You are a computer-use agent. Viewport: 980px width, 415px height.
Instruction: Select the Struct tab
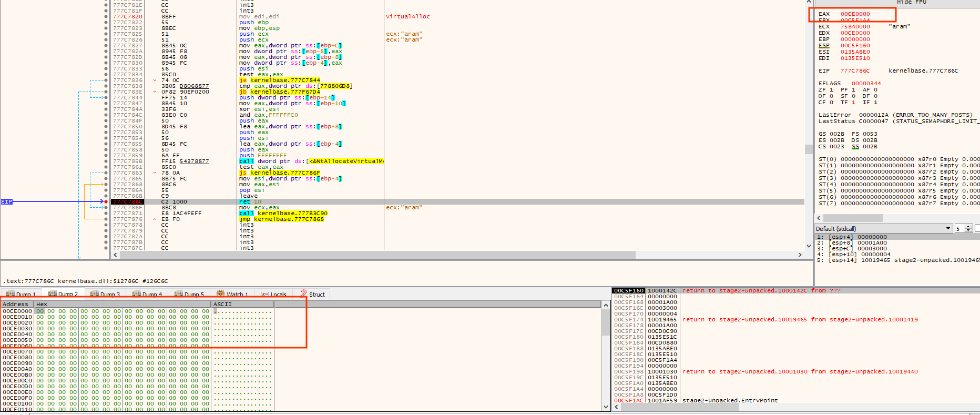pyautogui.click(x=313, y=295)
